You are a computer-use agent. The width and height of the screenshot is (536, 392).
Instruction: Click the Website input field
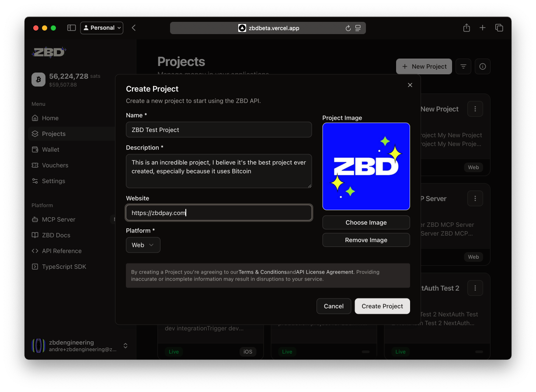tap(219, 213)
